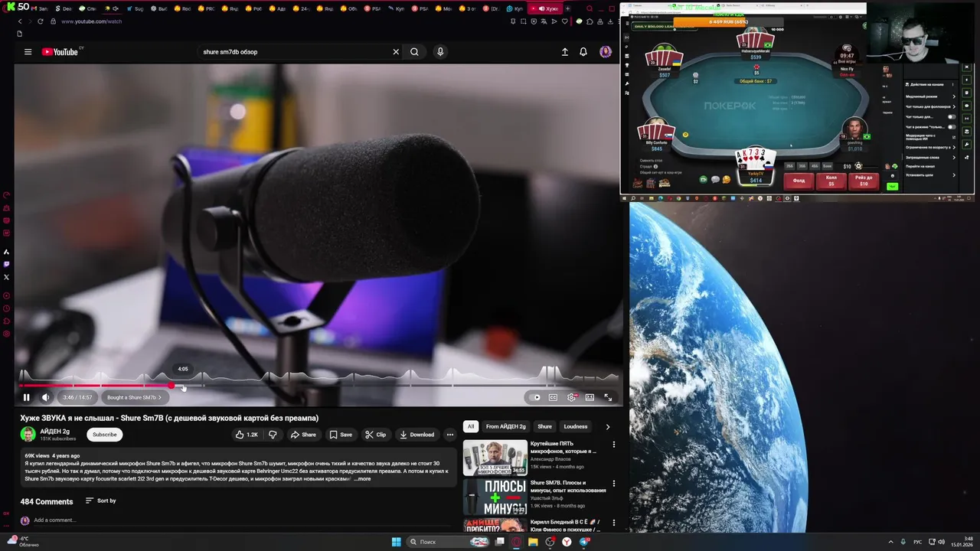Click the www.youtube.com/watch address bar
Viewport: 980px width, 551px height.
(x=92, y=21)
